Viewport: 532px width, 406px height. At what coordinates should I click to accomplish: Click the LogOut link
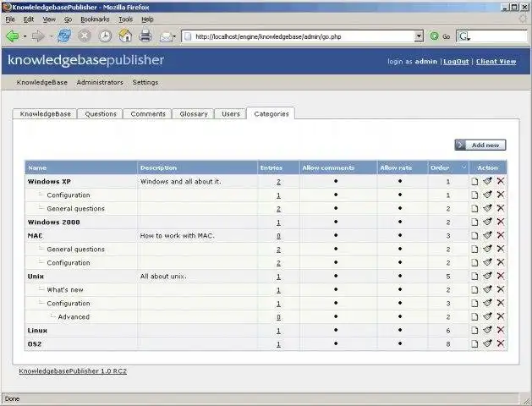(456, 62)
